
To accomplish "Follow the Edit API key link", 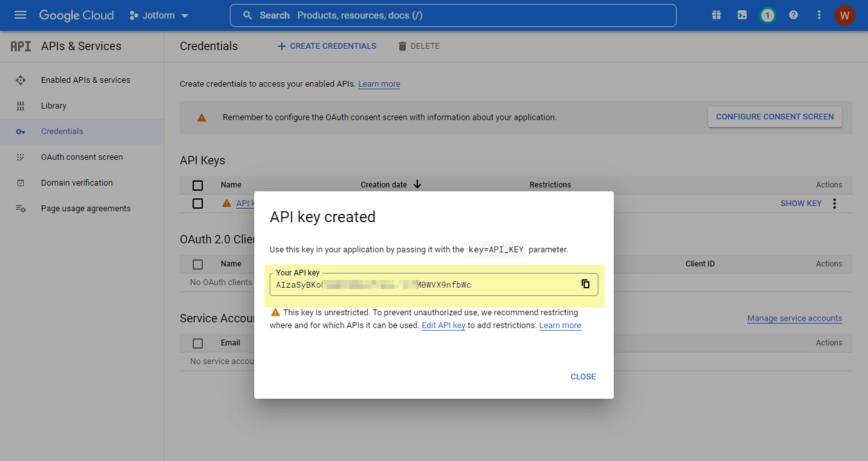I will 443,326.
